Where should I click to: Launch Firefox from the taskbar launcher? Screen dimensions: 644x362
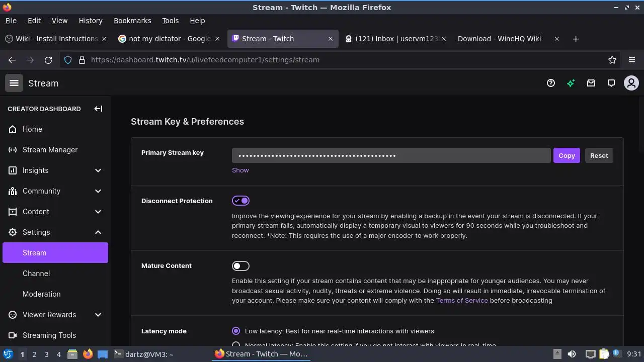click(88, 354)
